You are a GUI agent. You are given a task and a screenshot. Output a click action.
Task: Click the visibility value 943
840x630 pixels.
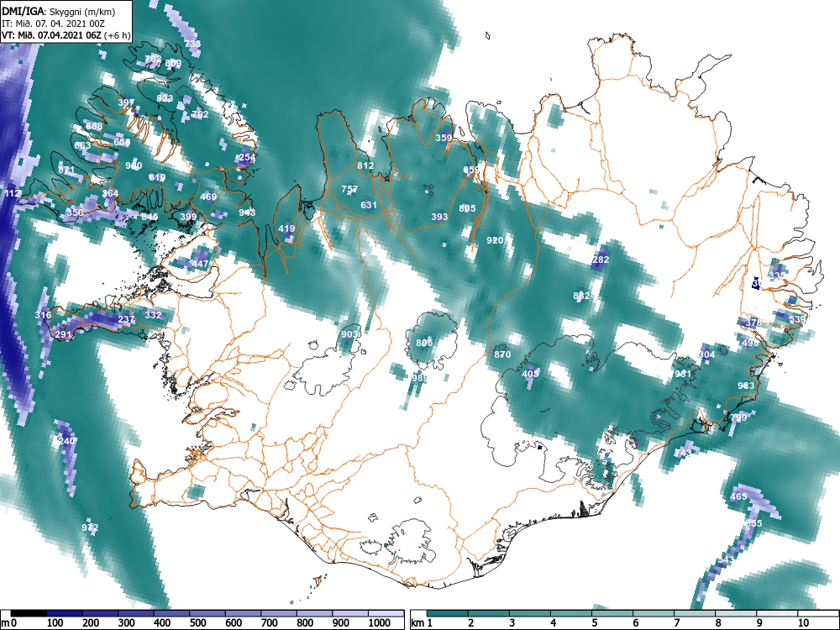click(x=247, y=213)
